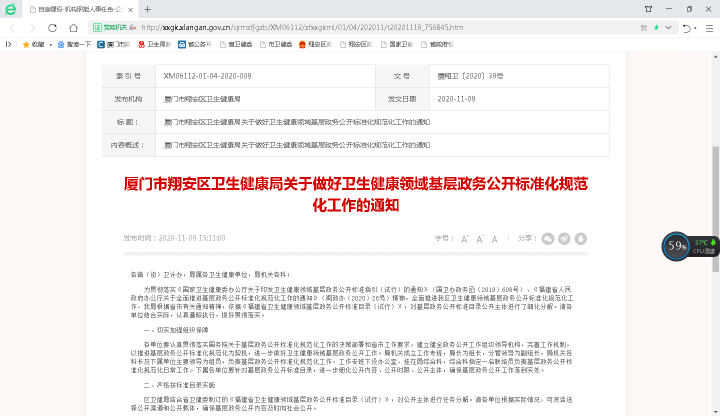Viewport: 720px width, 417px height.
Task: Open the browser home page
Action: (x=73, y=28)
